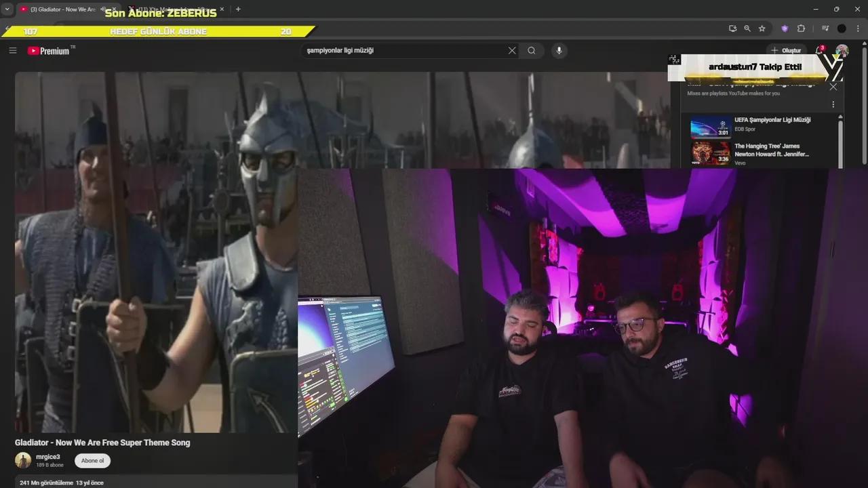This screenshot has height=488, width=868.
Task: Open the YouTube account avatar menu
Action: [x=842, y=50]
